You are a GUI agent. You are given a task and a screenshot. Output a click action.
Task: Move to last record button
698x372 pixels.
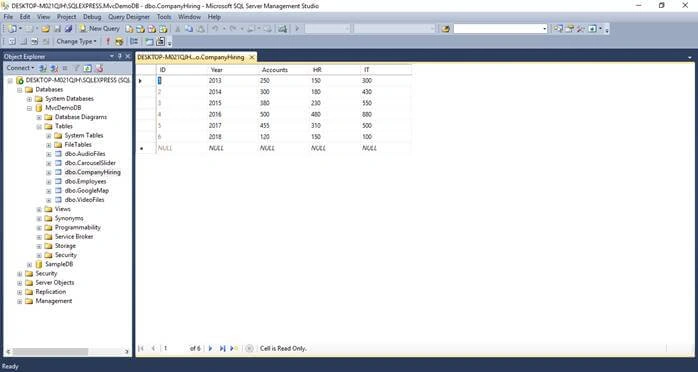222,348
